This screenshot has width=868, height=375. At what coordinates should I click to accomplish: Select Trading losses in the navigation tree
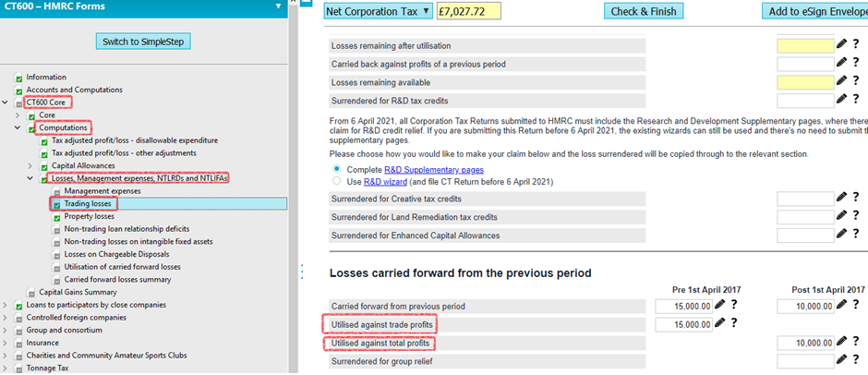(x=88, y=203)
